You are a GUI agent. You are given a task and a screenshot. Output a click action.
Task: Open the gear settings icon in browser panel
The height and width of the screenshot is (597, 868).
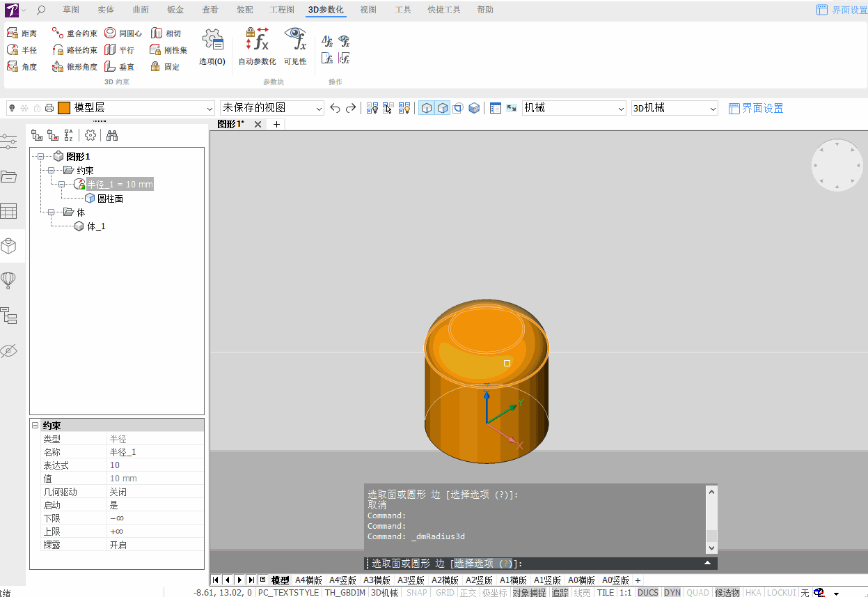pyautogui.click(x=90, y=135)
